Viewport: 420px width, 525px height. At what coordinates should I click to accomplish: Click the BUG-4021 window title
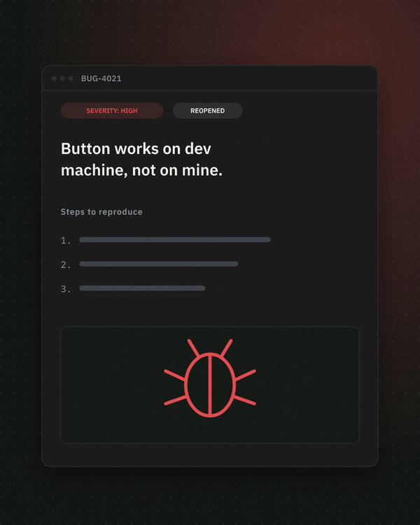pos(101,78)
